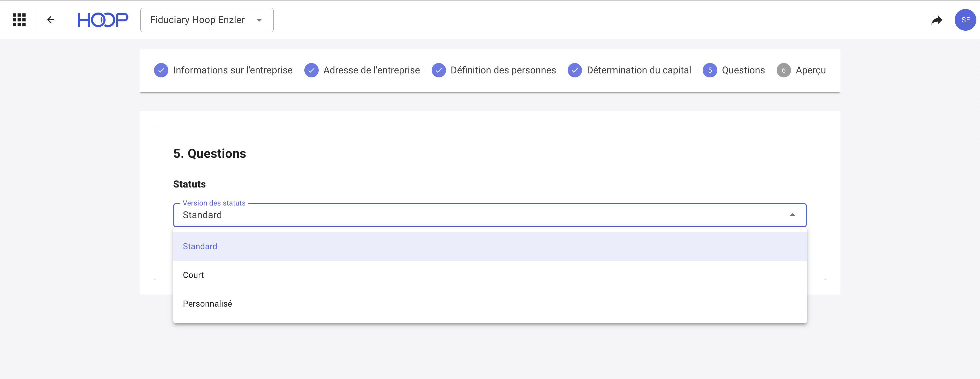
Task: Choose the Court statuts option
Action: point(193,275)
